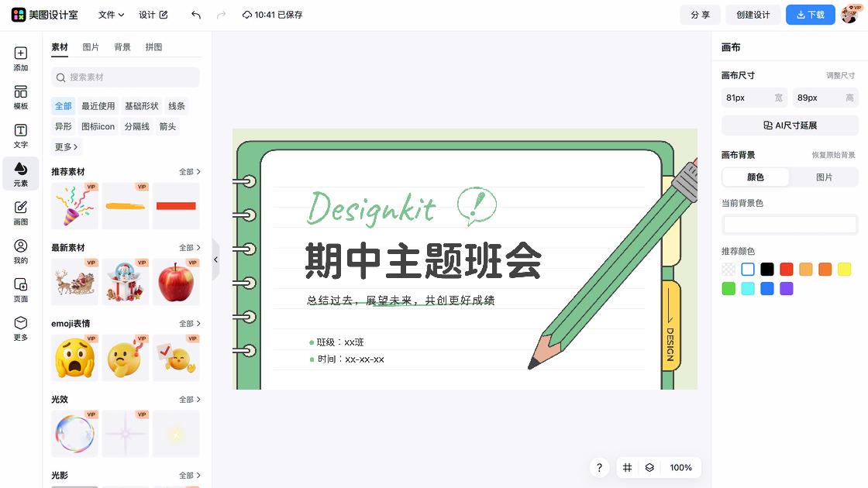Open the 文件 (File) dropdown menu
The height and width of the screenshot is (488, 868).
pos(111,15)
